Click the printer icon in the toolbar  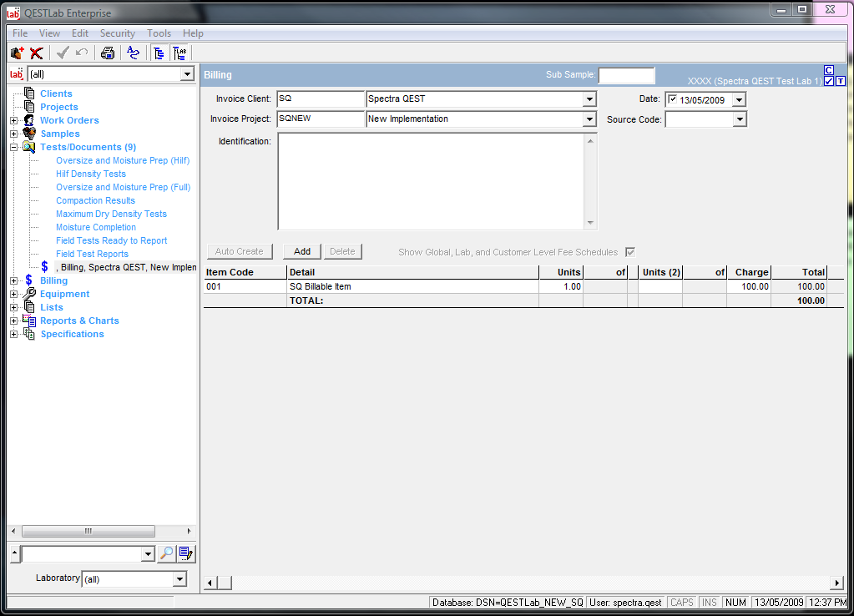(x=108, y=53)
